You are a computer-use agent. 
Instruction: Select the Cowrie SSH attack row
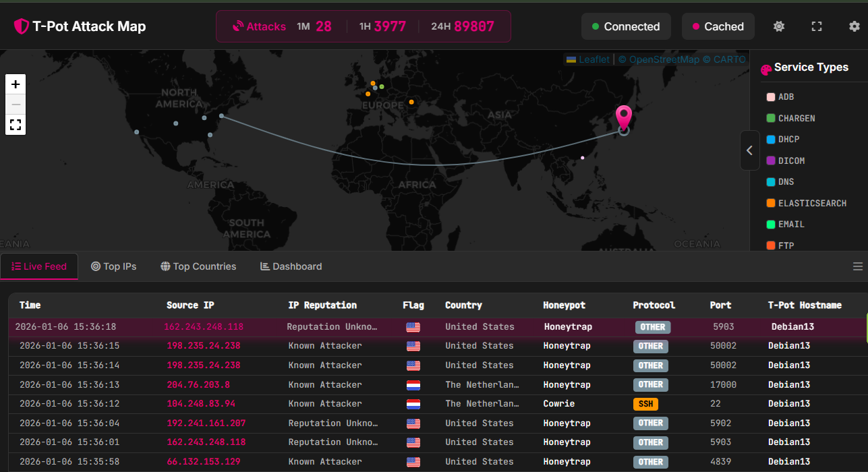tap(432, 404)
